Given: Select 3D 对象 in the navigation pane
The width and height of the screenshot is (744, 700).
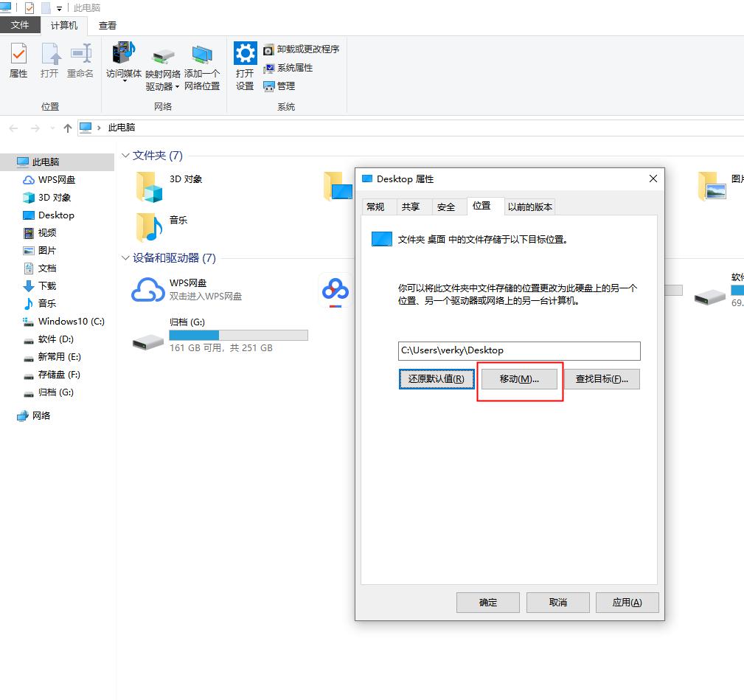Looking at the screenshot, I should click(54, 198).
